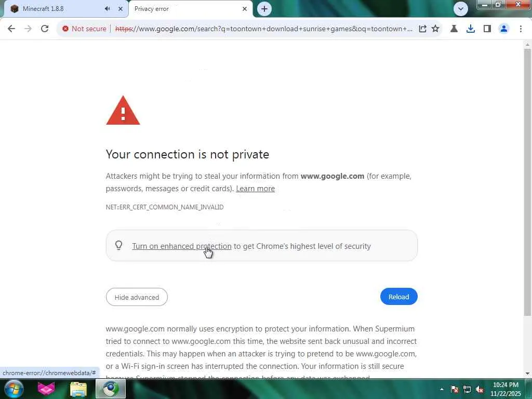
Task: Expand the tab search dropdown
Action: pos(460,8)
